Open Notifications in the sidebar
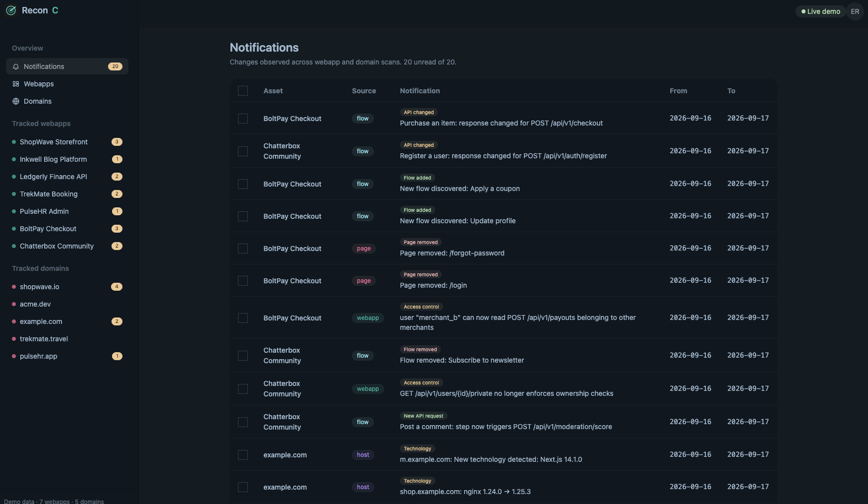 click(x=67, y=66)
